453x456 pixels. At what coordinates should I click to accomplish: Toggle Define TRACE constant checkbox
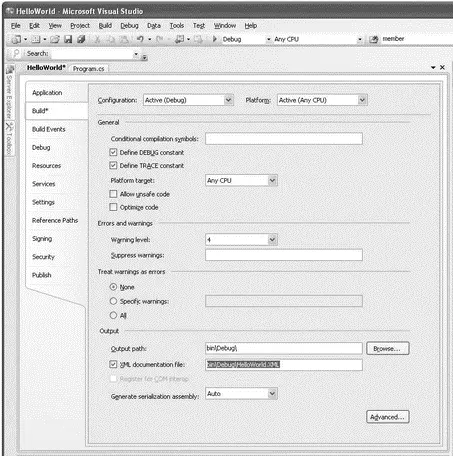[113, 165]
